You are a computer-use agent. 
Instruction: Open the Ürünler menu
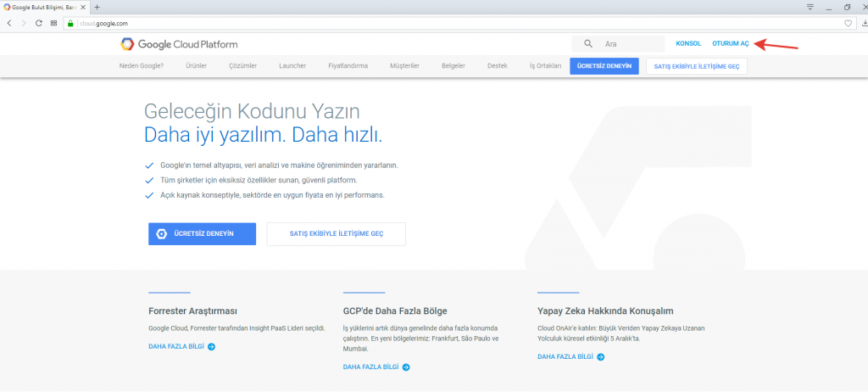[x=197, y=66]
